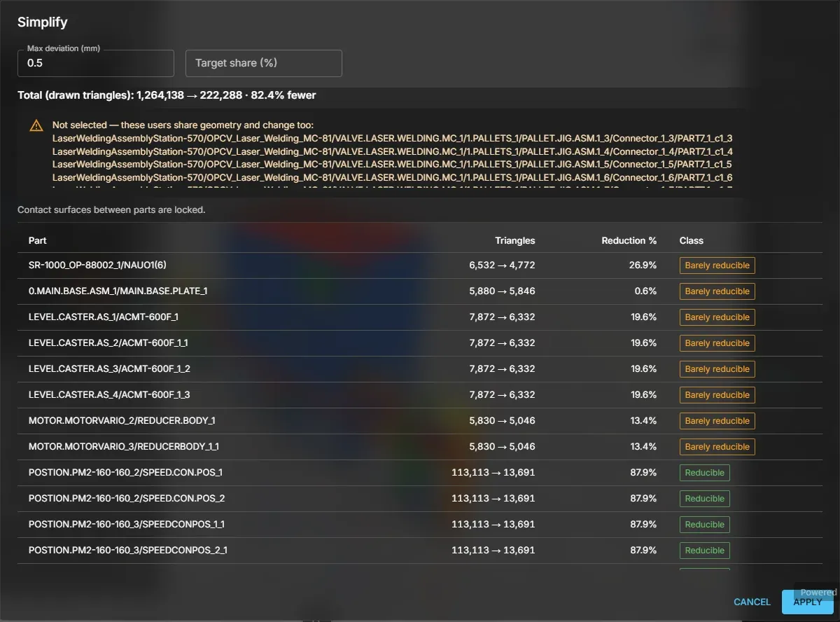Image resolution: width=840 pixels, height=622 pixels.
Task: Click the Not selected warning heading
Action: 183,125
